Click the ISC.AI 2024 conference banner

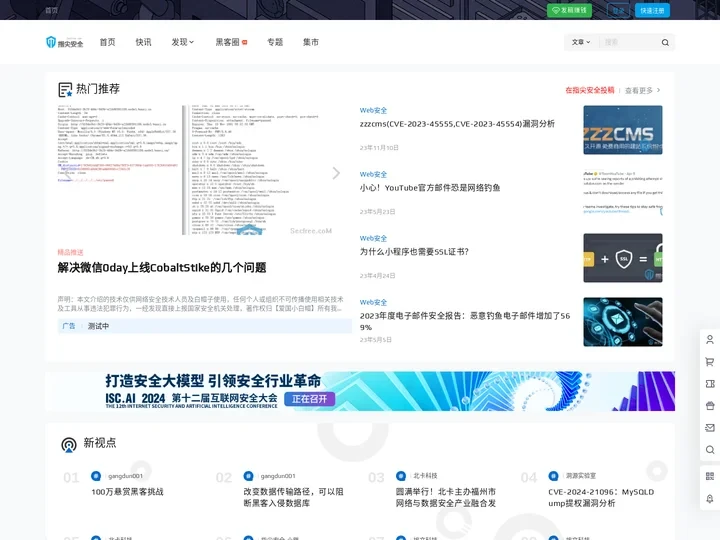tap(360, 391)
